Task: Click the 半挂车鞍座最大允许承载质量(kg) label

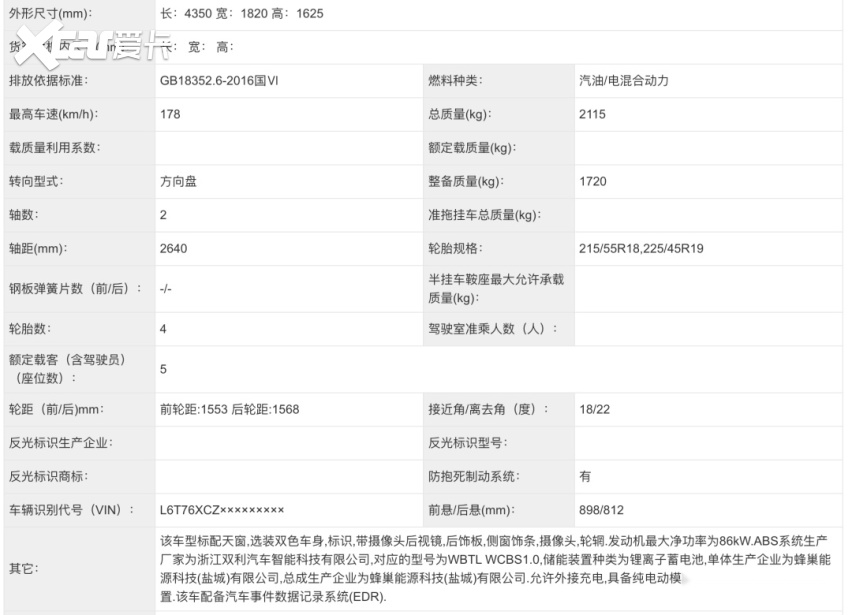Action: [496, 288]
